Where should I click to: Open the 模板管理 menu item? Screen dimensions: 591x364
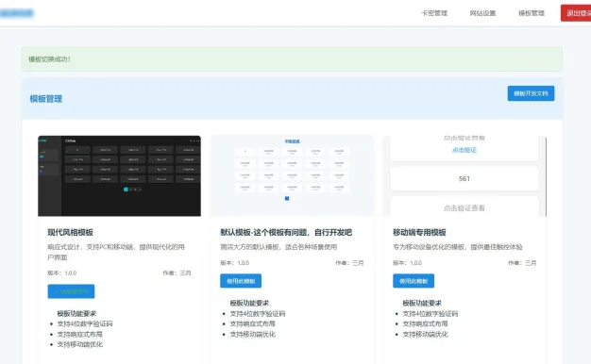coord(532,13)
